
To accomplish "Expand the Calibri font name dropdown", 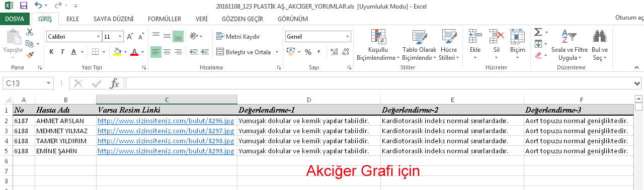I will 98,37.
